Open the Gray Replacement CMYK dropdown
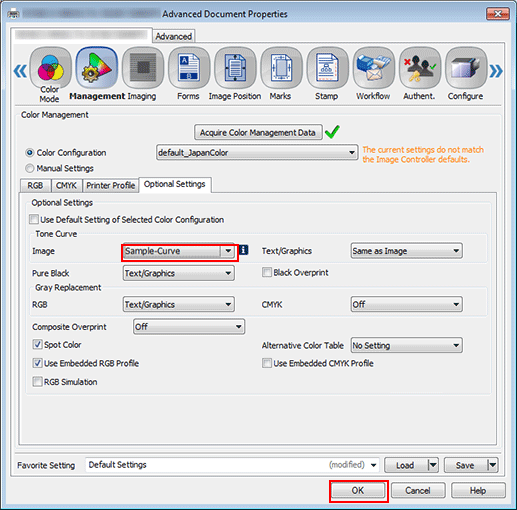The height and width of the screenshot is (510, 517). tap(406, 304)
